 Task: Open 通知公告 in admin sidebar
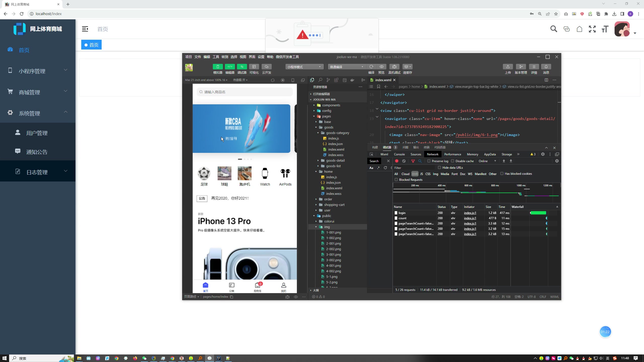38,152
